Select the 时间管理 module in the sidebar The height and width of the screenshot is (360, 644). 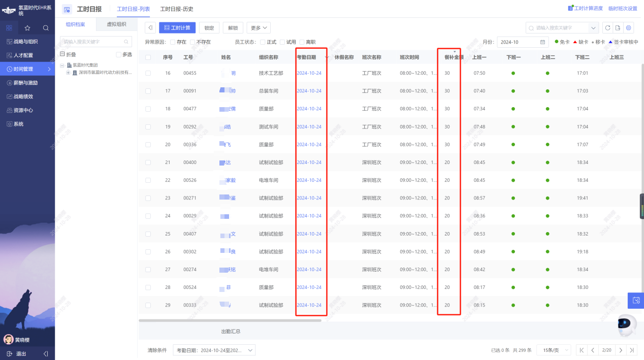click(24, 69)
